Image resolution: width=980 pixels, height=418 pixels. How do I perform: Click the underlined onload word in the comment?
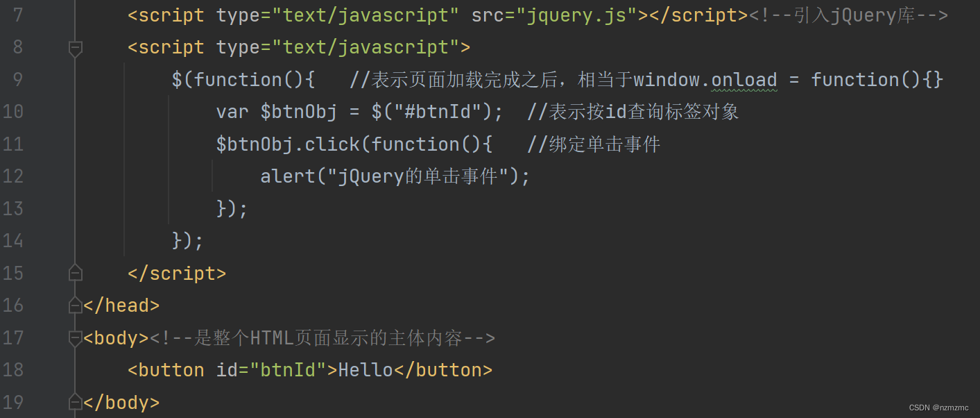743,80
